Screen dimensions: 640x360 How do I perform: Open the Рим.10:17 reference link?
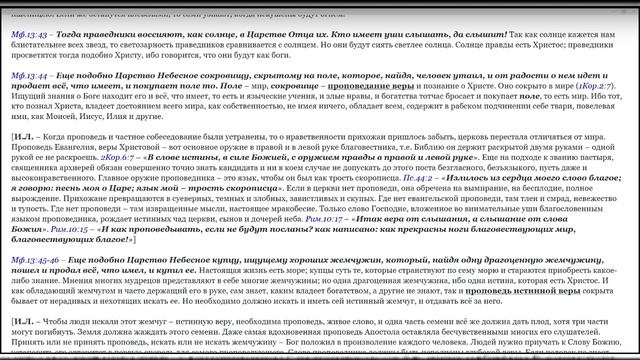[x=324, y=219]
